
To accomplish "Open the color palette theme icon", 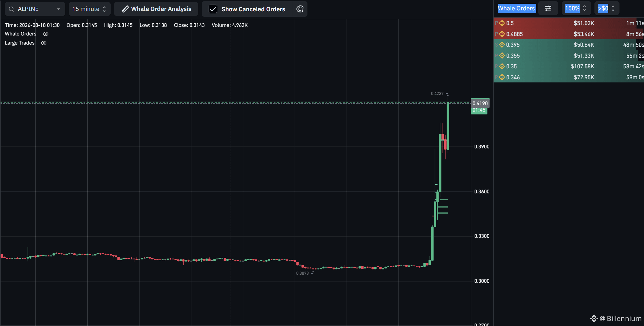I will [300, 9].
